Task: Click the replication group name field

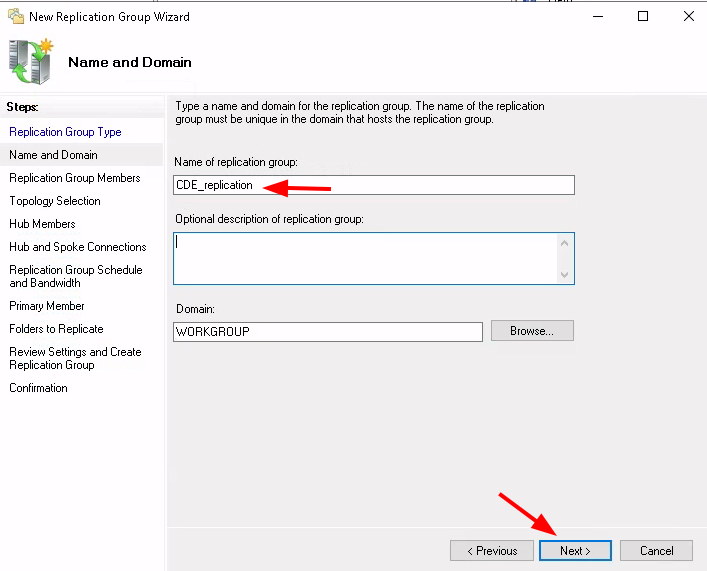Action: pyautogui.click(x=374, y=185)
